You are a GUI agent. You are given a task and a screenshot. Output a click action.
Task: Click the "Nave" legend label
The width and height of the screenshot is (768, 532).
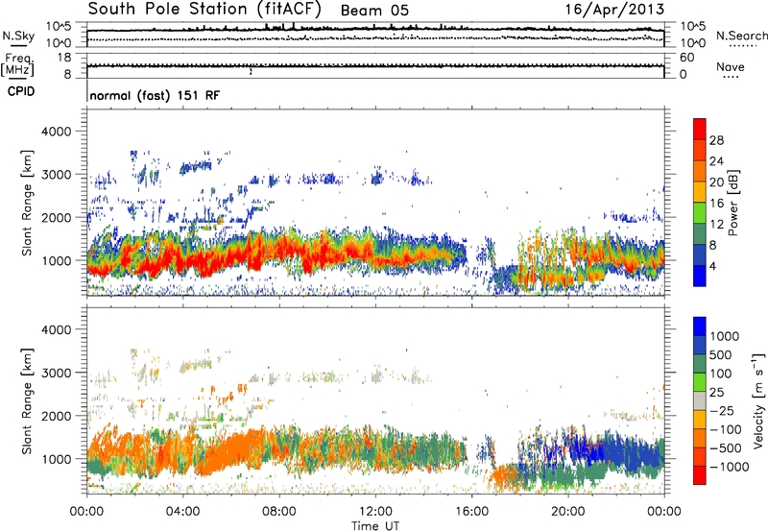(x=731, y=66)
